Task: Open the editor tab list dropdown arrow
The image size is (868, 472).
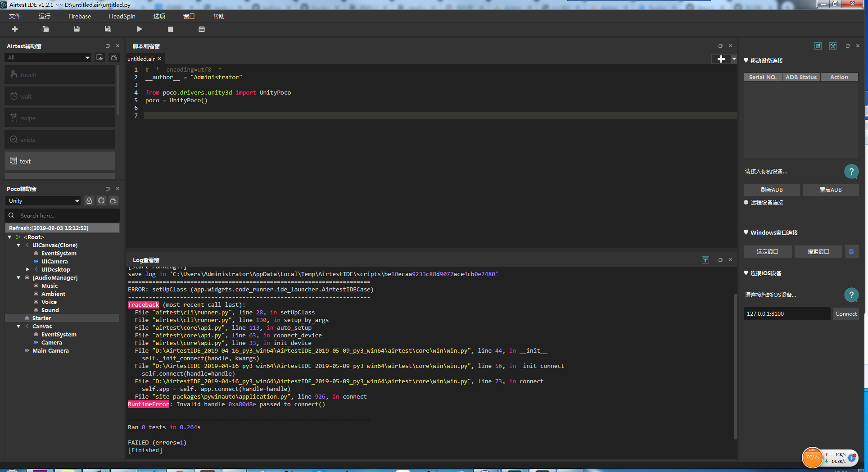Action: point(734,59)
